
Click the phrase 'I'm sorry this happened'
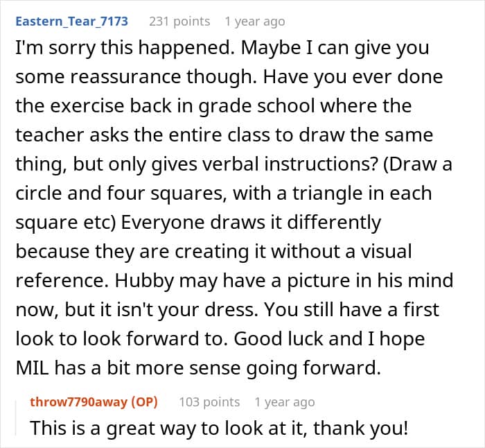(x=125, y=48)
